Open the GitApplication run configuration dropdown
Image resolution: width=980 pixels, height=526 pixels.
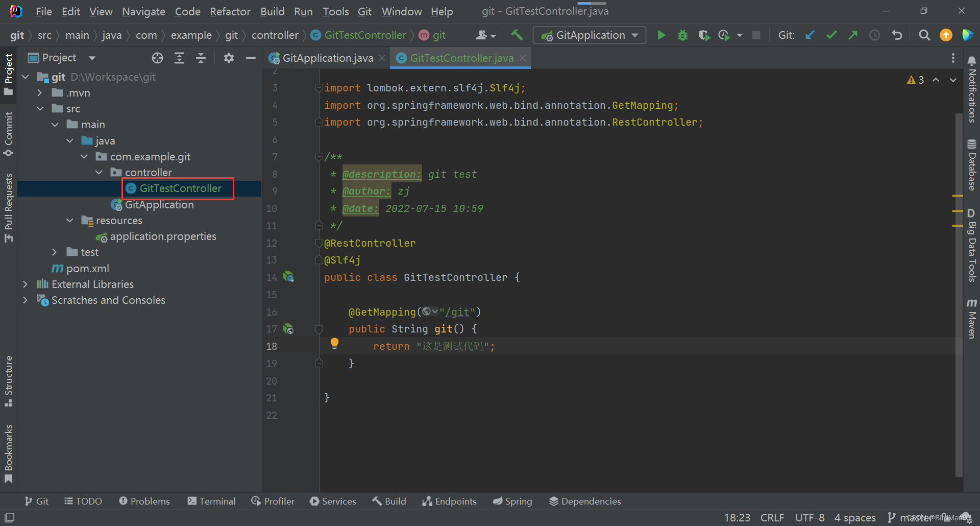click(x=590, y=35)
